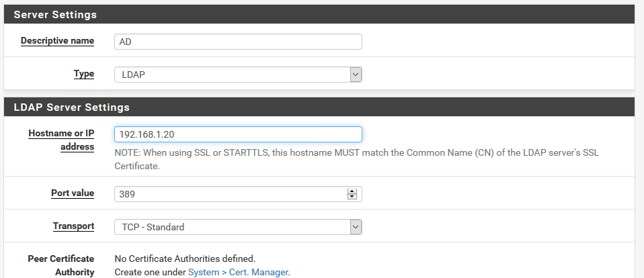Image resolution: width=644 pixels, height=278 pixels.
Task: Click the Port value field showing 389
Action: [238, 194]
